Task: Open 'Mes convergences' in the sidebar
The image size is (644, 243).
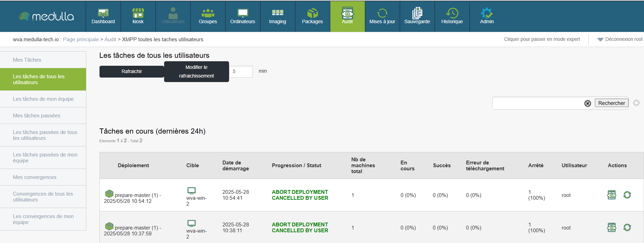Action: [35, 177]
